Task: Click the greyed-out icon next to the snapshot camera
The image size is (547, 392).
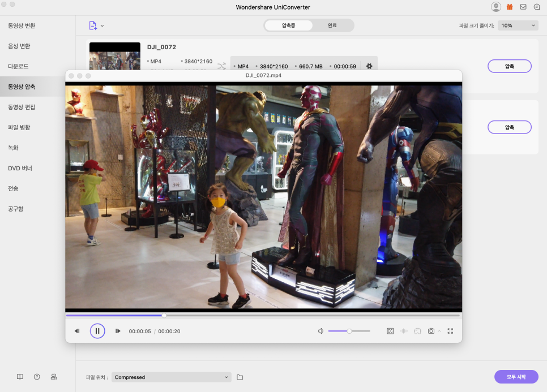Action: pos(417,331)
